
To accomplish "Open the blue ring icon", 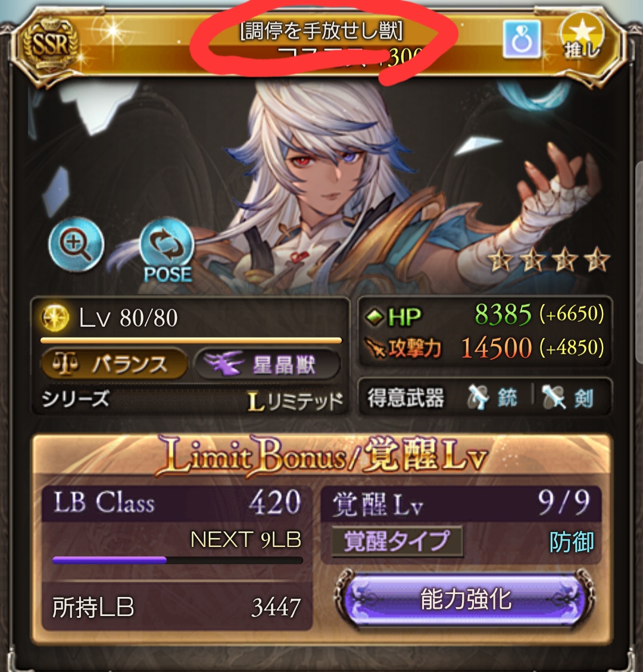I will point(522,39).
